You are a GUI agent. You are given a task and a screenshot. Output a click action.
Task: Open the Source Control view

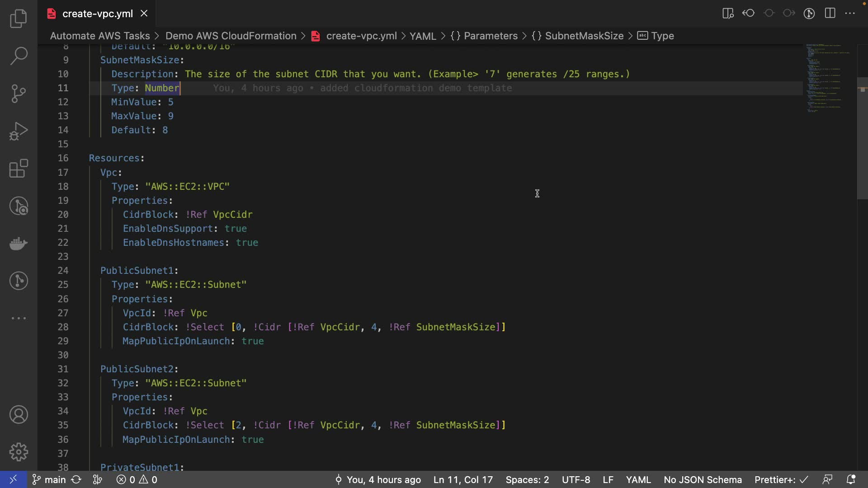point(19,94)
